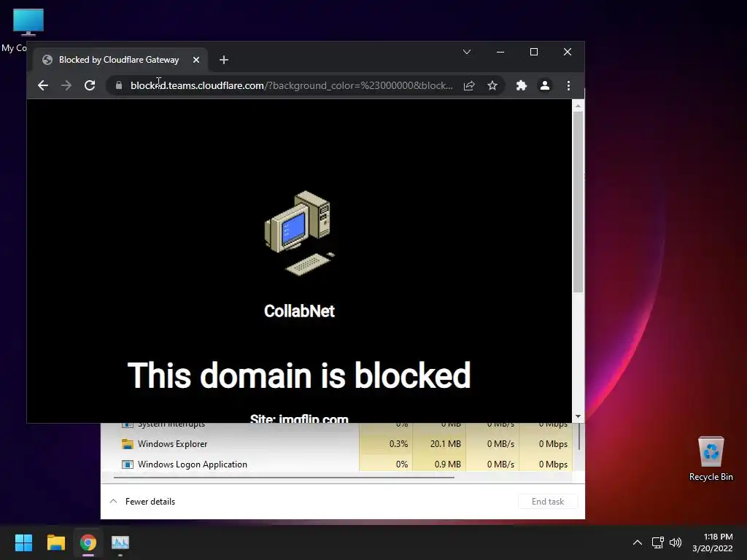
Task: Maximize the Chrome window
Action: tap(534, 52)
